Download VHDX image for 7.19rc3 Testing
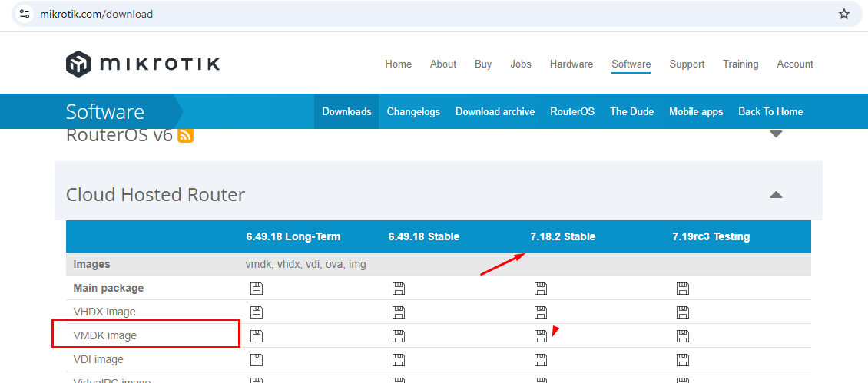 (683, 312)
